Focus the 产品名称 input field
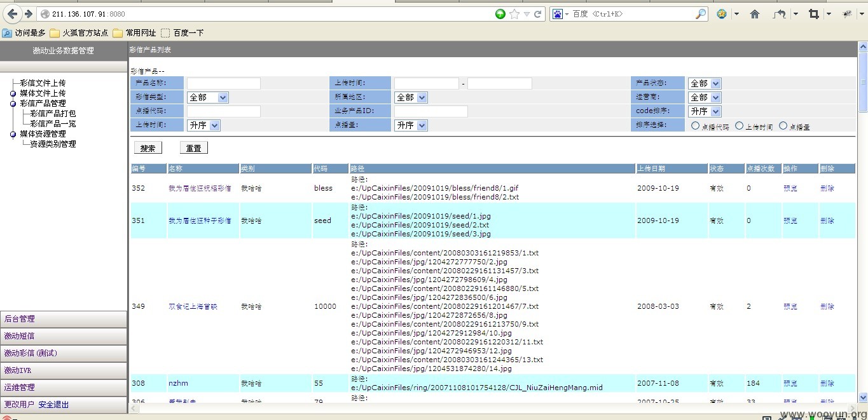868x420 pixels. [x=224, y=83]
